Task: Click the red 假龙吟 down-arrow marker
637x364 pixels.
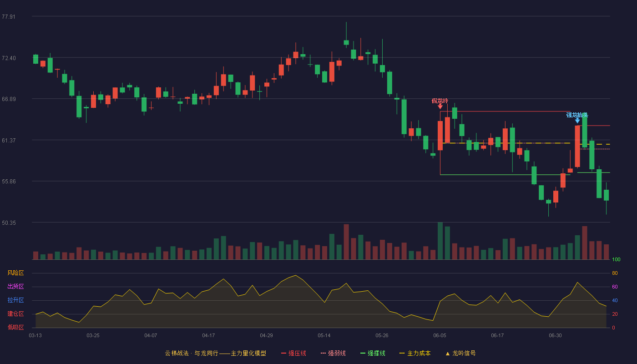Action: coord(440,106)
